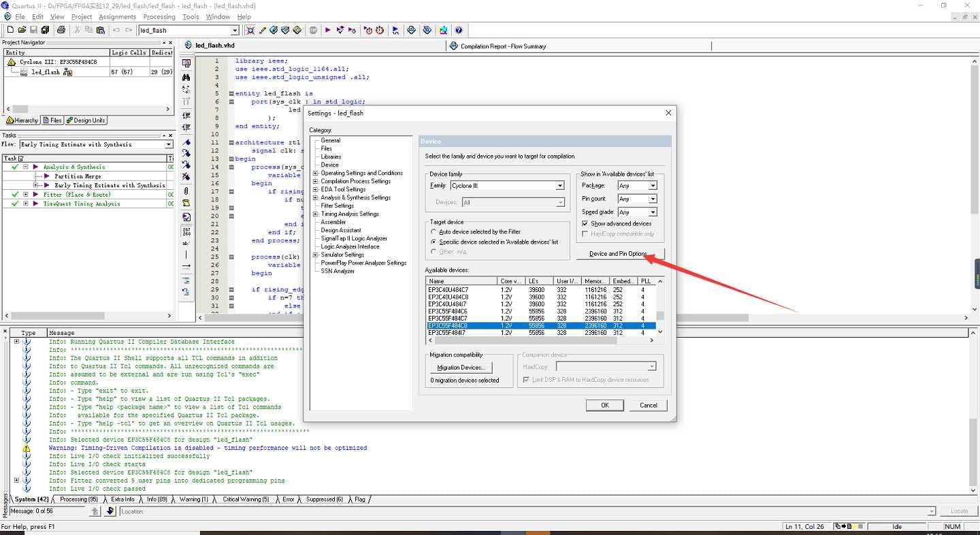This screenshot has width=980, height=535.
Task: Select the SignalTap II Logic Analyzer category
Action: pos(354,238)
